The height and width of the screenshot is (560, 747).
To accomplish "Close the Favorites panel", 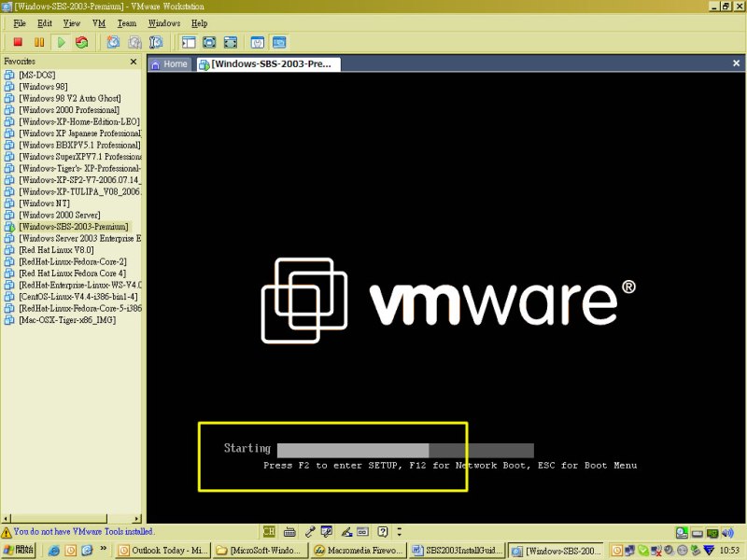I will pyautogui.click(x=134, y=62).
